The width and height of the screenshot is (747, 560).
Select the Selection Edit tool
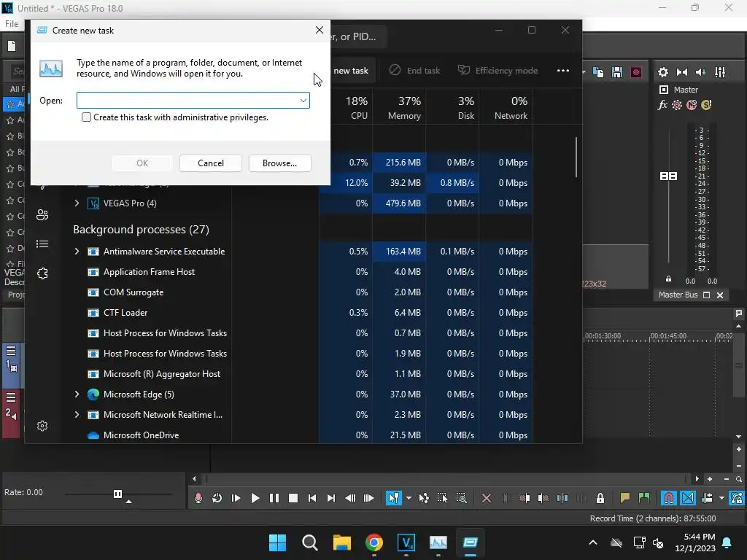[x=442, y=498]
